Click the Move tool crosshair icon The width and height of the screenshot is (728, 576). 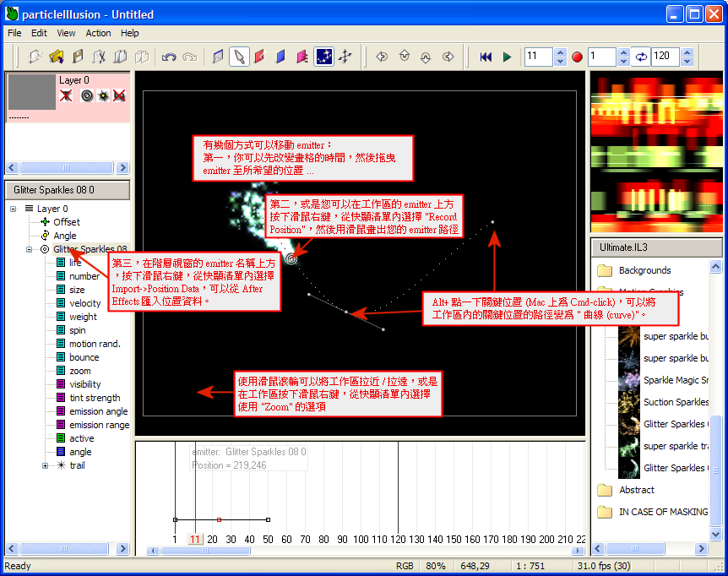(x=345, y=57)
